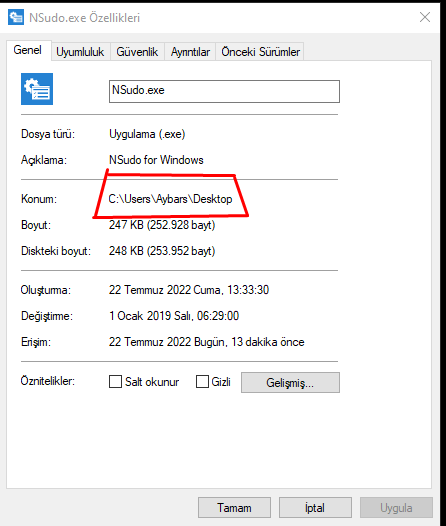Click the Uygula apply button
446x526 pixels.
(396, 508)
